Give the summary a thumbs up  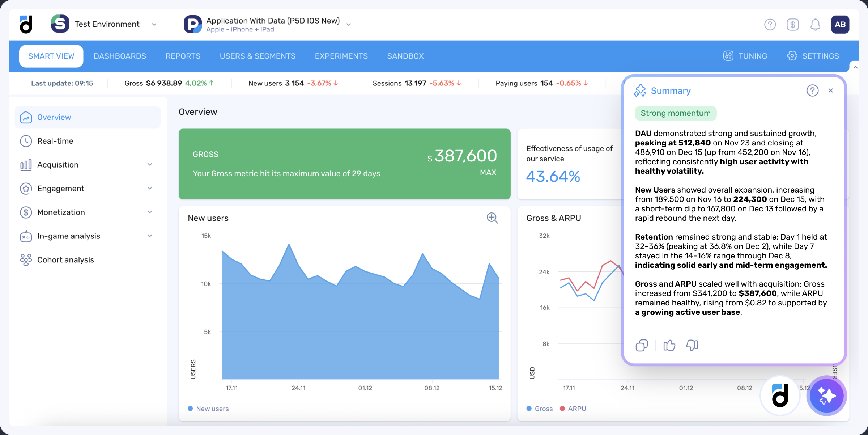click(669, 345)
